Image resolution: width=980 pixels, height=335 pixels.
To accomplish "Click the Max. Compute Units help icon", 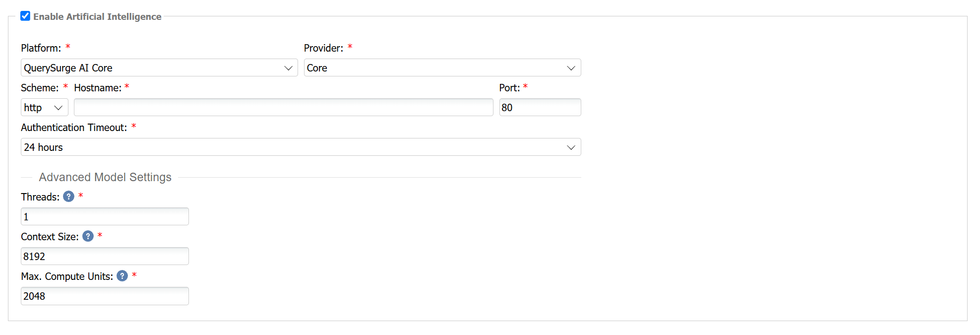I will click(x=122, y=276).
